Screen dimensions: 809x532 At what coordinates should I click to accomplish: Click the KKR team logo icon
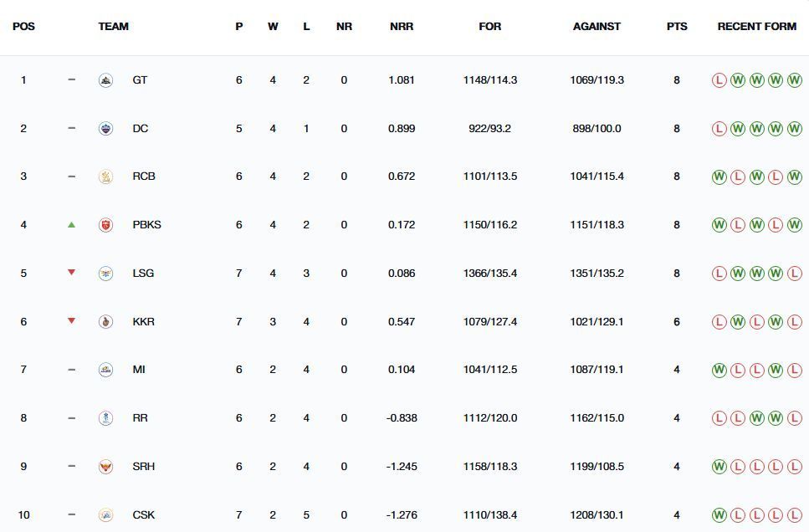point(105,321)
